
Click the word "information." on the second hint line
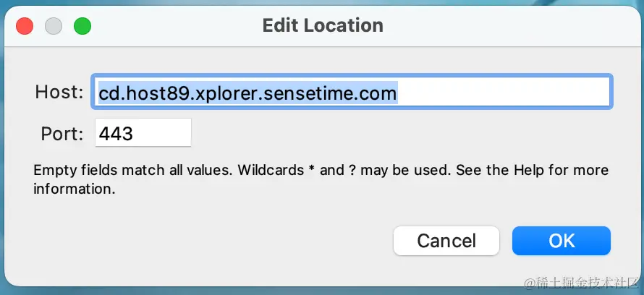pos(75,190)
